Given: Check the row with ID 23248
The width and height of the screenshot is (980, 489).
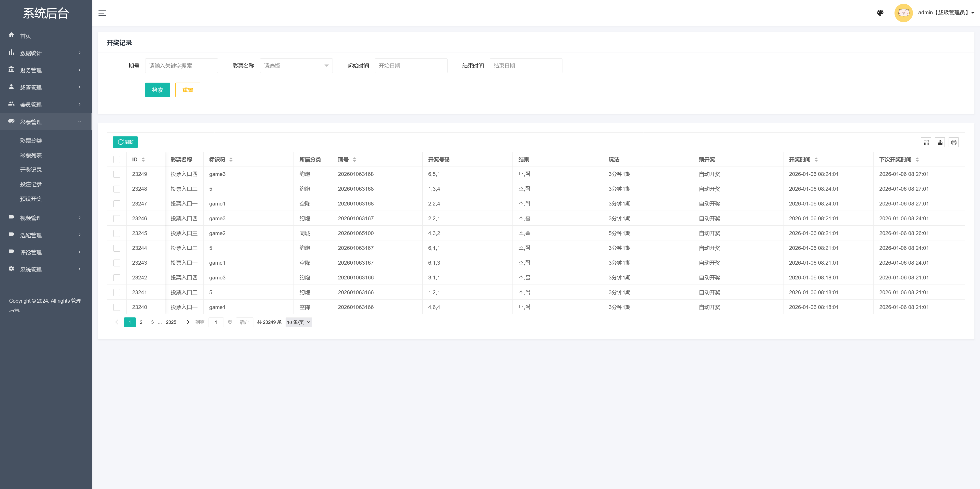Looking at the screenshot, I should pos(117,189).
